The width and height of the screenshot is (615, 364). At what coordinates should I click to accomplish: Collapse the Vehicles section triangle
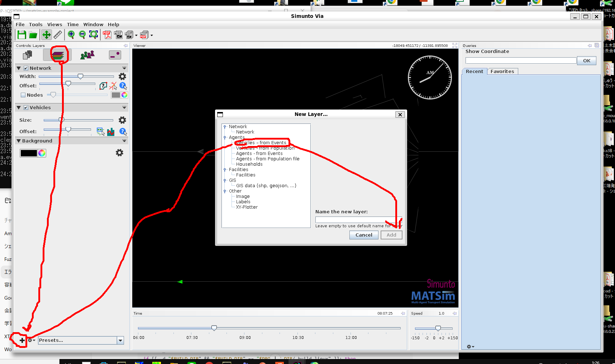pos(19,107)
